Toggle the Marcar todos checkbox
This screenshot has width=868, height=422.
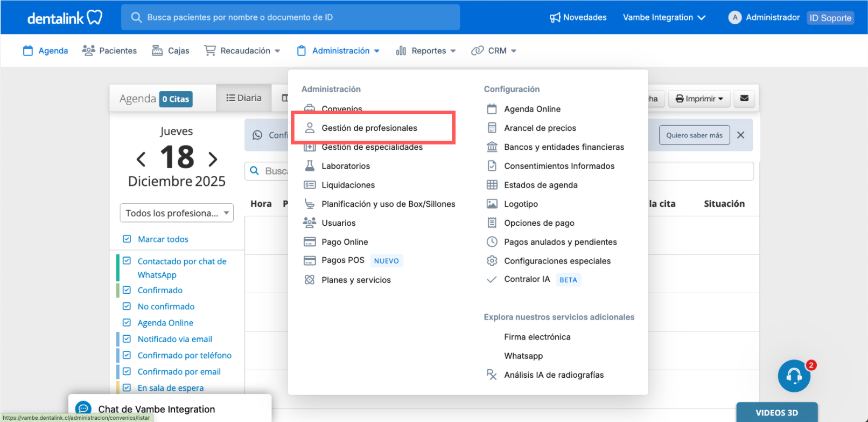(x=127, y=239)
